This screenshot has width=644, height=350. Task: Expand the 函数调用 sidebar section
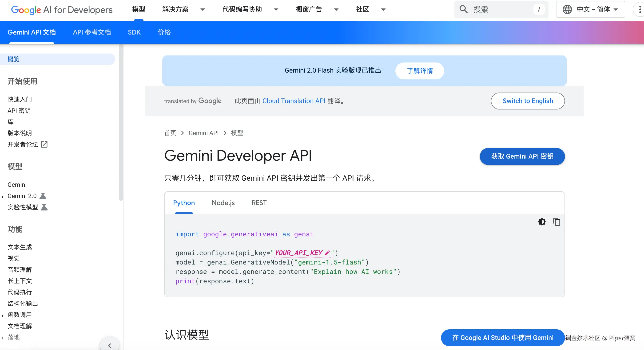tap(3, 315)
